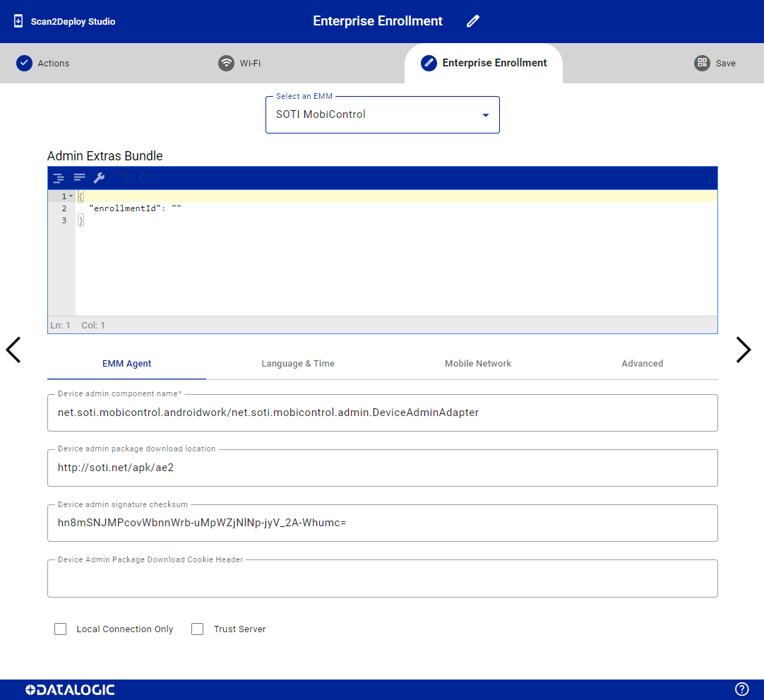Edit the Enterprise Enrollment title with pencil icon

pos(472,21)
